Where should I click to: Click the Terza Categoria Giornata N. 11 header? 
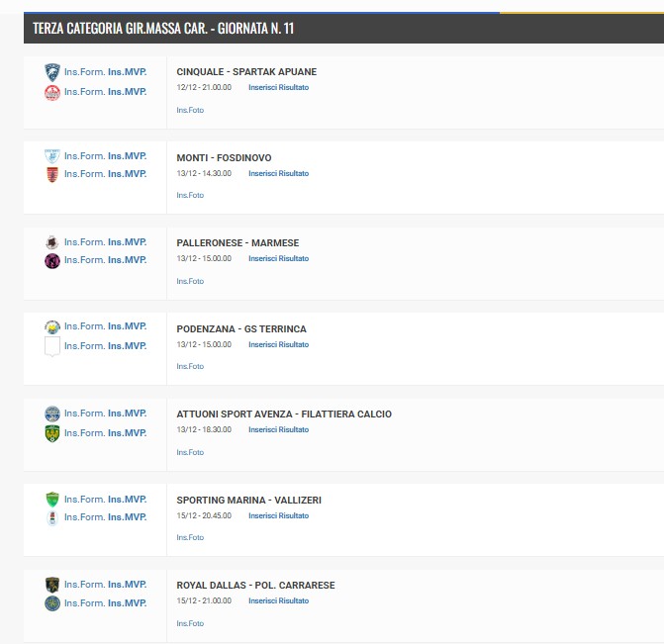pos(163,29)
